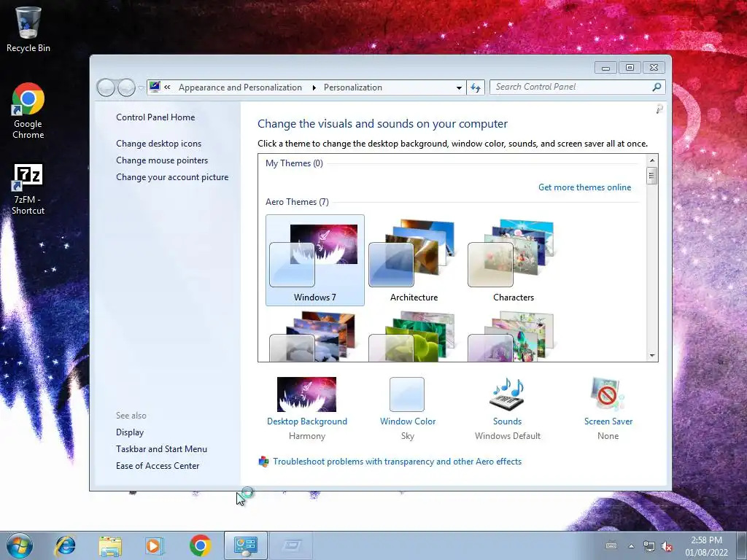Expand the double-chevron breadcrumb overflow
The image size is (747, 560).
click(x=167, y=87)
